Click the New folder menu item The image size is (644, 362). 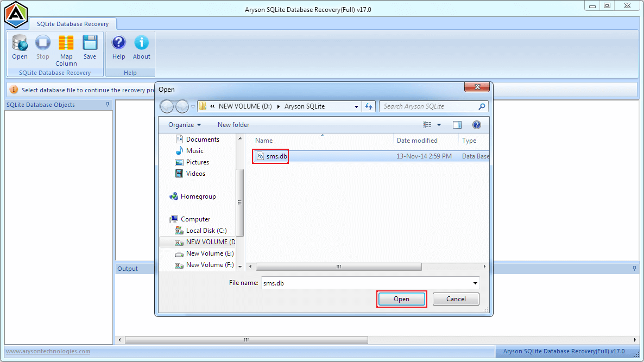tap(233, 124)
